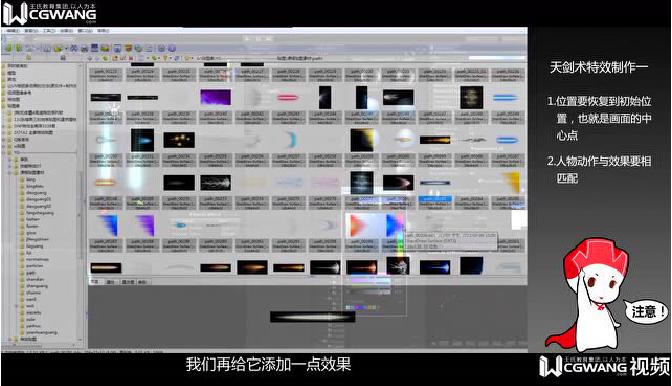
Task: Pick the cyan crescent arc thumbnail
Action: tap(291, 140)
